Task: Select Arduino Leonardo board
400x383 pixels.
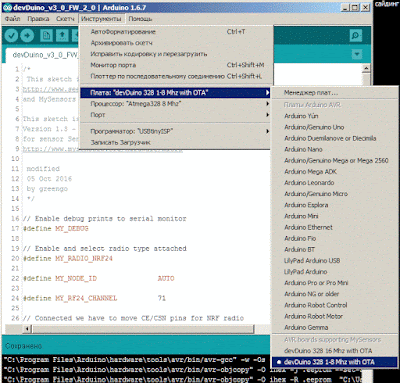Action: [x=335, y=183]
